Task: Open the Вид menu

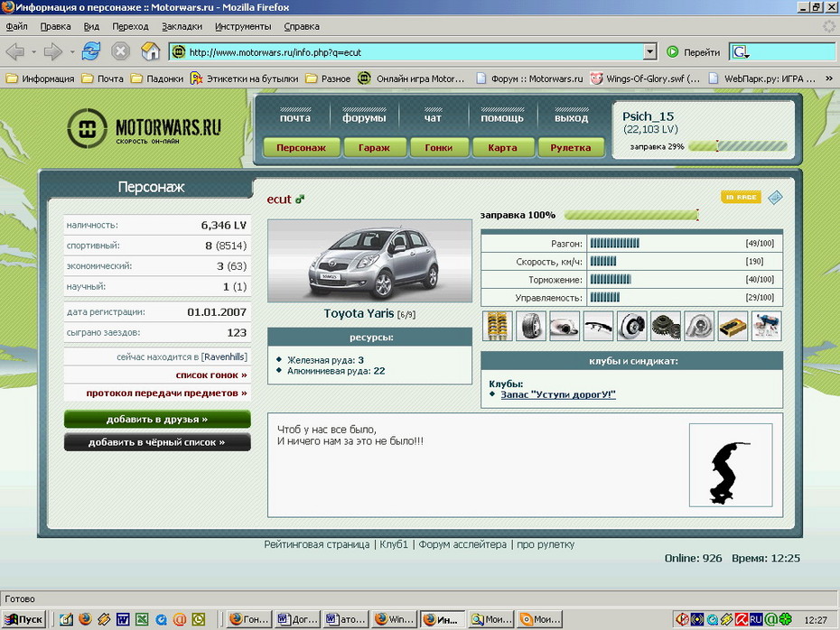Action: 91,26
